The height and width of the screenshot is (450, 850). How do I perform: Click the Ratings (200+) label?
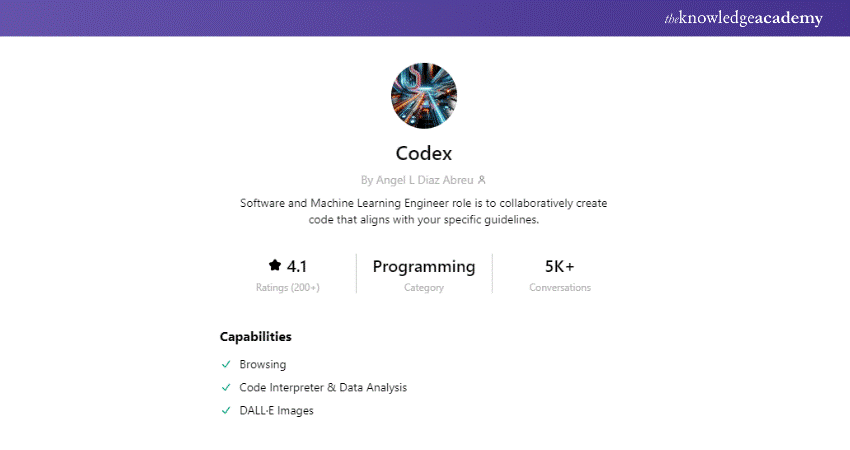(288, 288)
